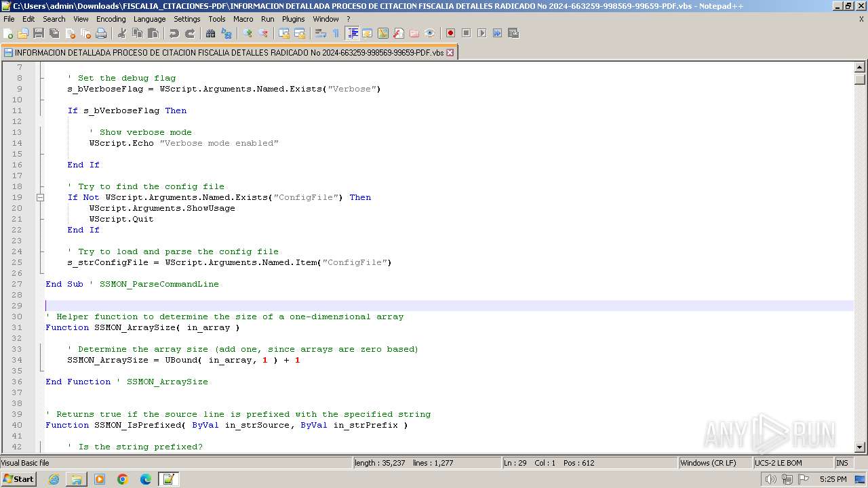The height and width of the screenshot is (488, 868).
Task: Open Microsoft Edge from taskbar
Action: 146,479
